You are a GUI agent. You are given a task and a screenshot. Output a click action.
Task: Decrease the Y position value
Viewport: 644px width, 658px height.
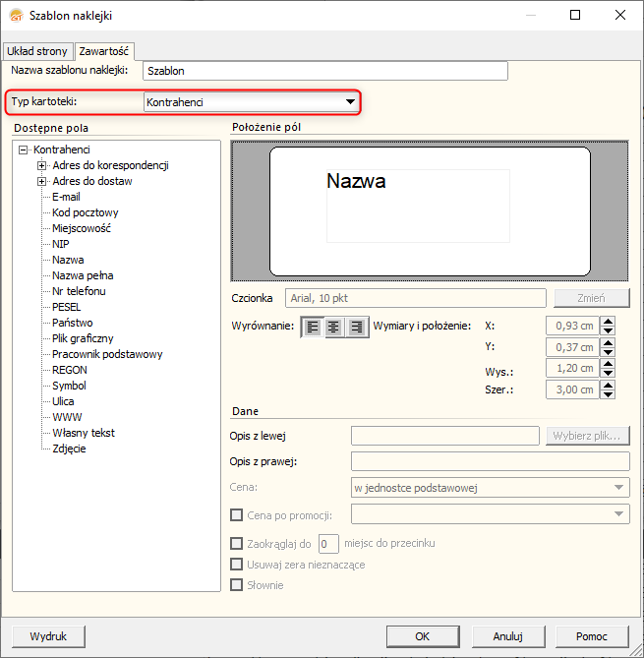[608, 352]
